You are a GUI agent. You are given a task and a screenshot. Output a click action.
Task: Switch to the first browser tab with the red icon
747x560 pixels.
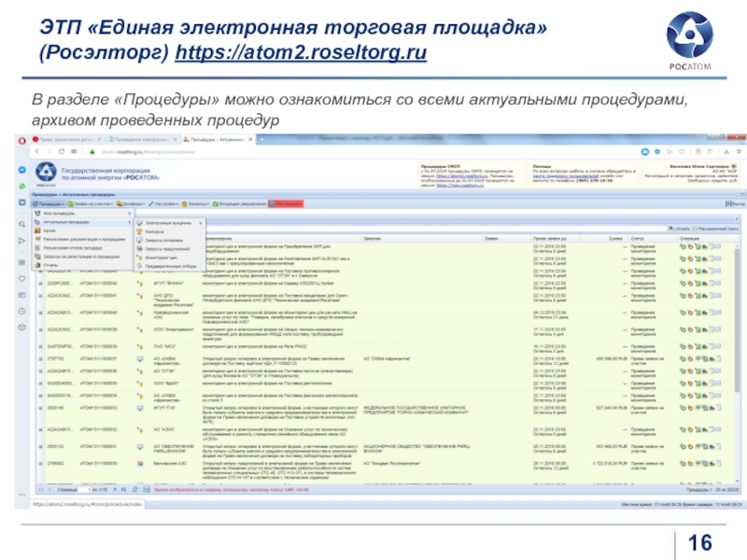coord(66,139)
